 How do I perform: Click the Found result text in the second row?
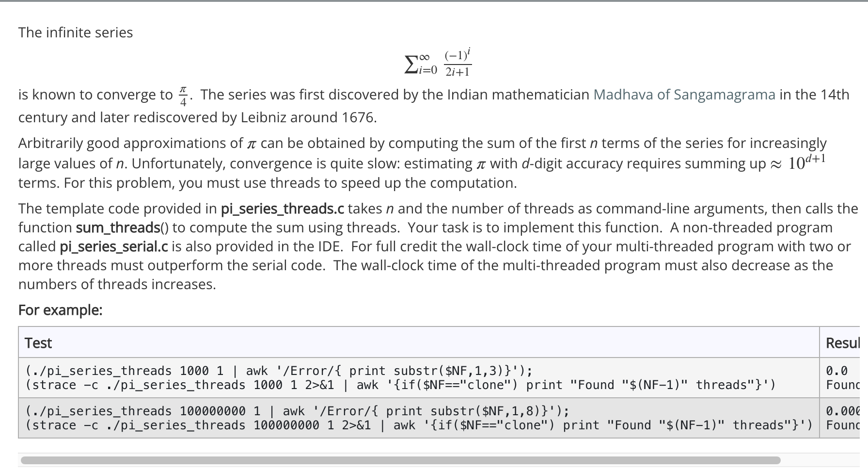point(842,425)
